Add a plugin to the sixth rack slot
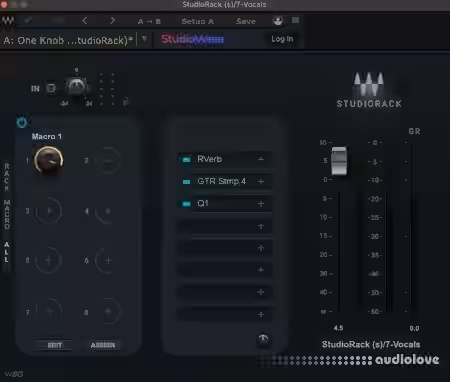Screen dimensions: 450x382 tap(261, 270)
